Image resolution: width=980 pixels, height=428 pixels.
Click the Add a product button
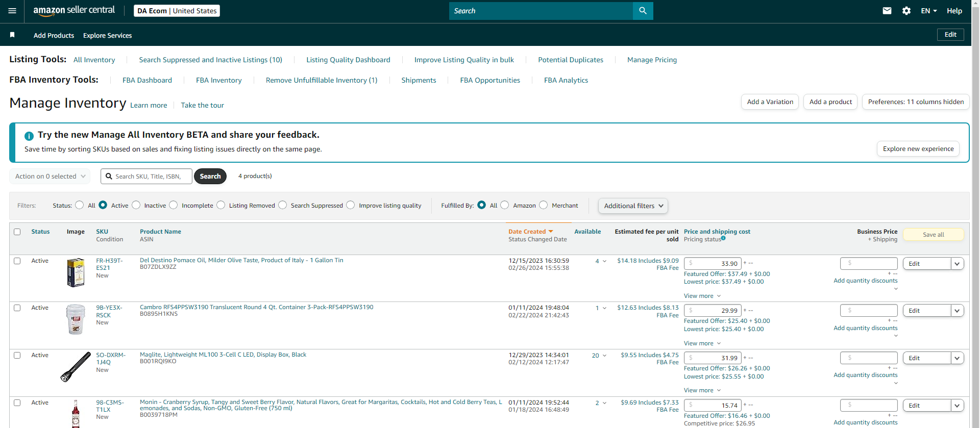(x=830, y=102)
